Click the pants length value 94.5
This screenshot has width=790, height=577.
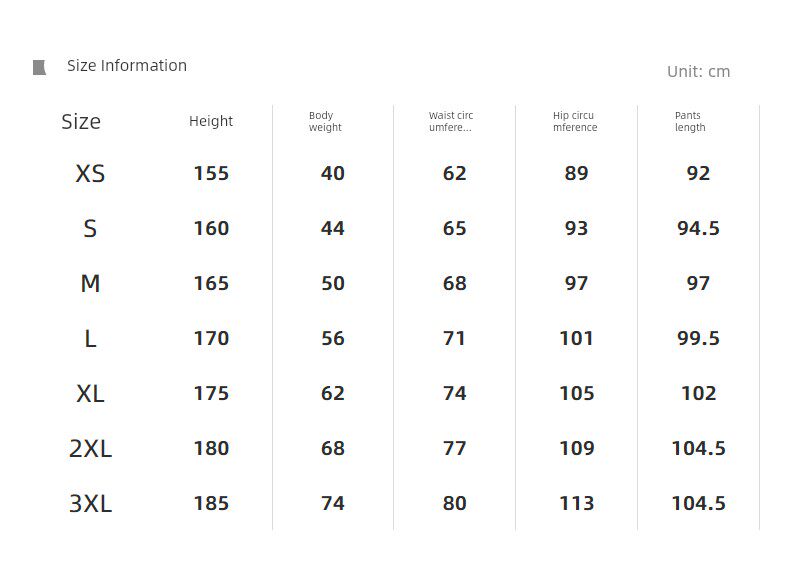tap(698, 229)
